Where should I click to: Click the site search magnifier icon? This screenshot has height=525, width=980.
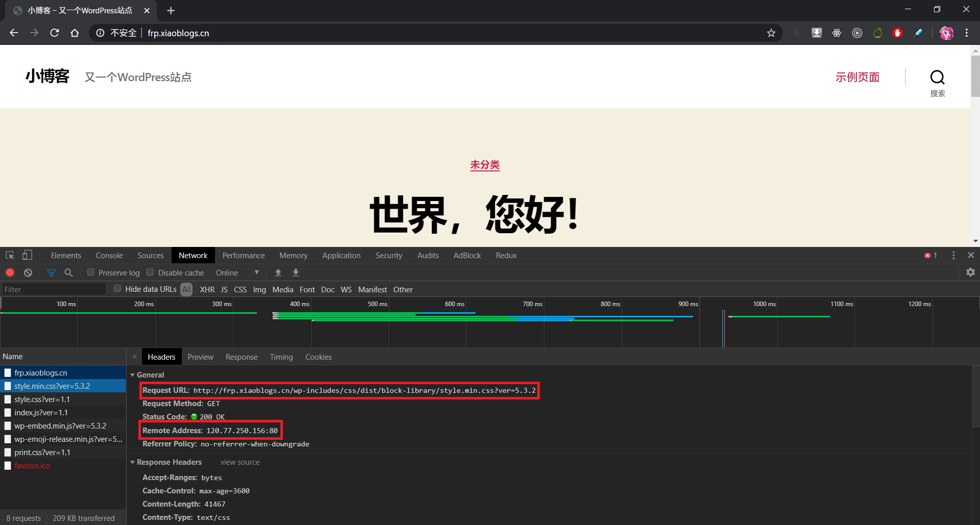point(938,78)
